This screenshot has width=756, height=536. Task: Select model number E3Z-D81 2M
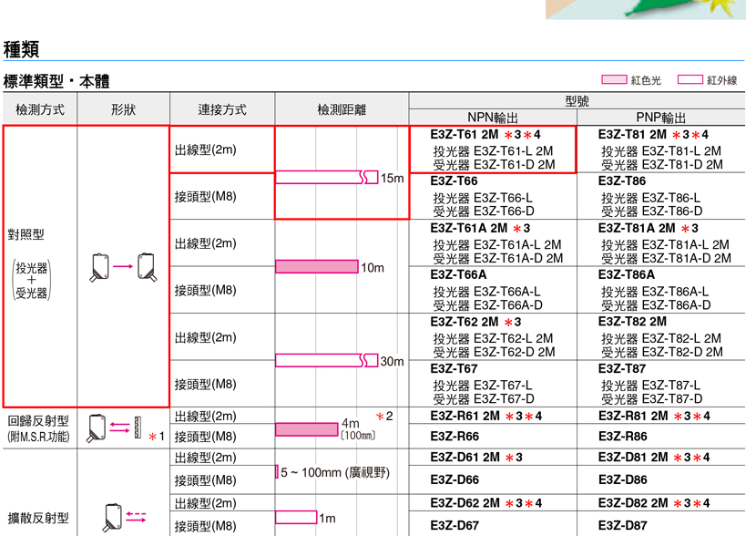pos(633,457)
